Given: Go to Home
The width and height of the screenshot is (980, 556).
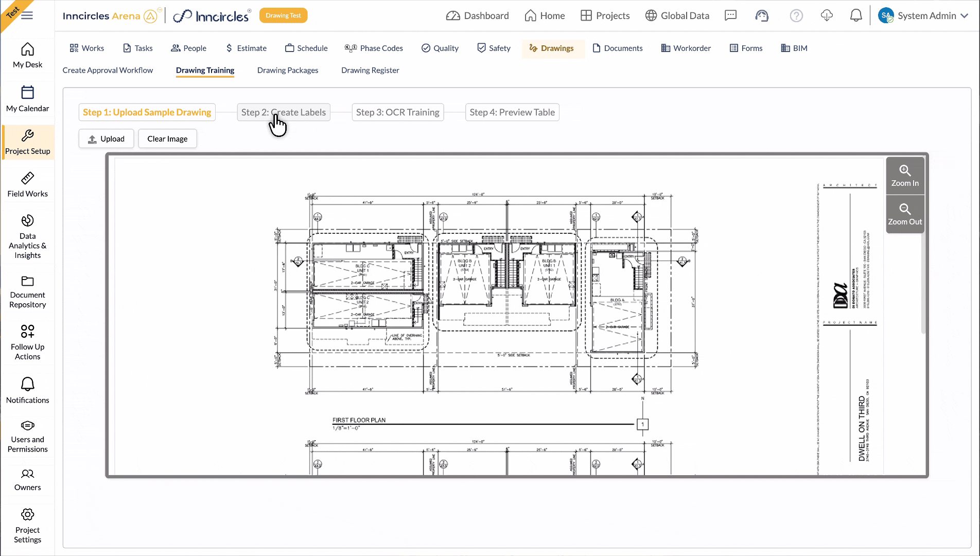Looking at the screenshot, I should 545,15.
